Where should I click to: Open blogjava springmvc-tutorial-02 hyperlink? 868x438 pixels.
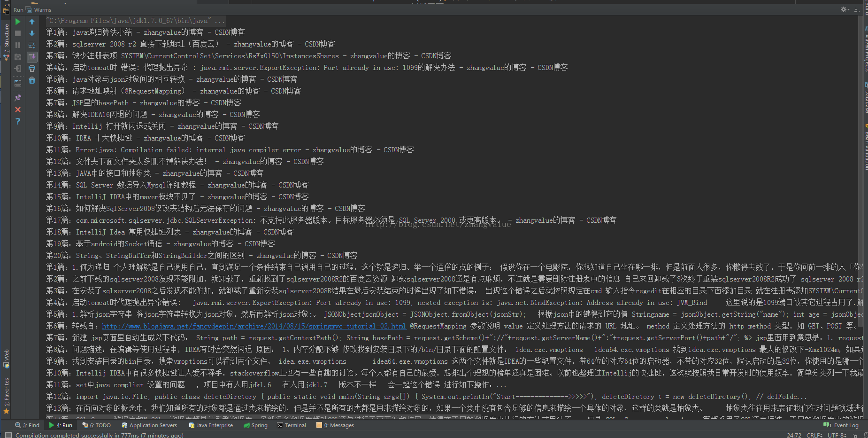[x=254, y=326]
